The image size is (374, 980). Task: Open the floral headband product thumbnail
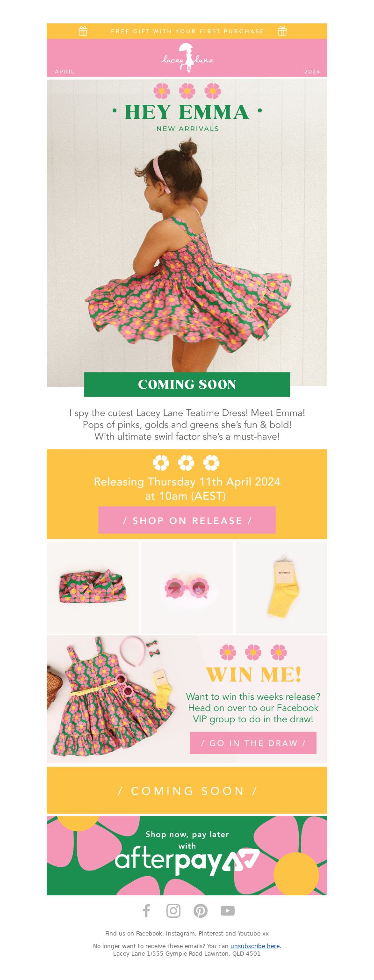93,588
